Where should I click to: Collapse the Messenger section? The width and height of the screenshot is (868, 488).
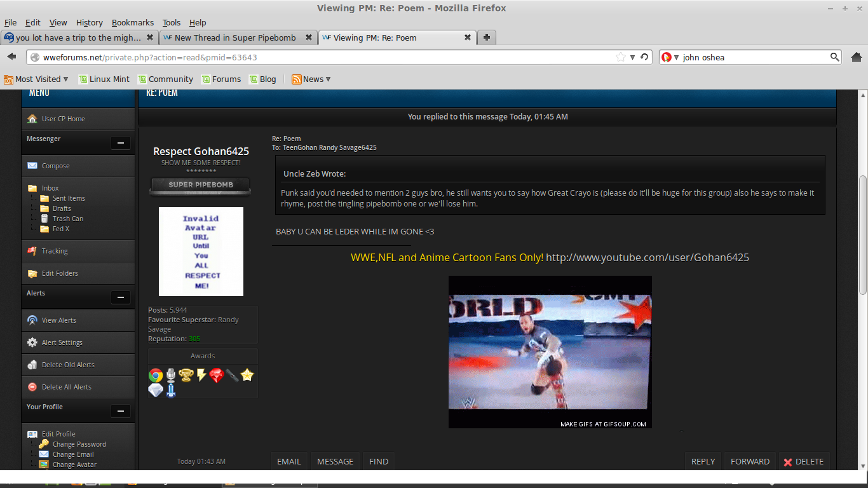(120, 143)
